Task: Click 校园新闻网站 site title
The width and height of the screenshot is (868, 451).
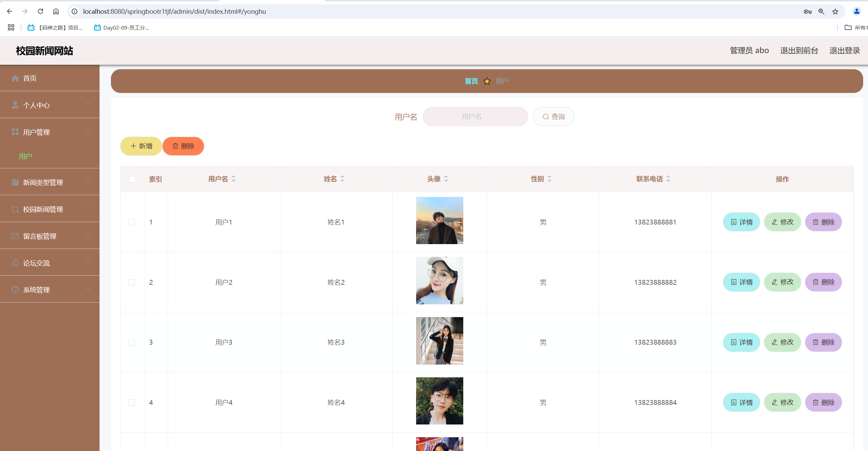Action: [x=44, y=51]
